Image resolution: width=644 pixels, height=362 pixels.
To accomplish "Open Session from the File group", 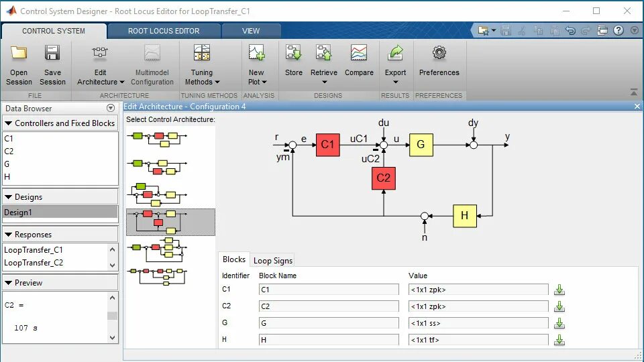I will [19, 65].
